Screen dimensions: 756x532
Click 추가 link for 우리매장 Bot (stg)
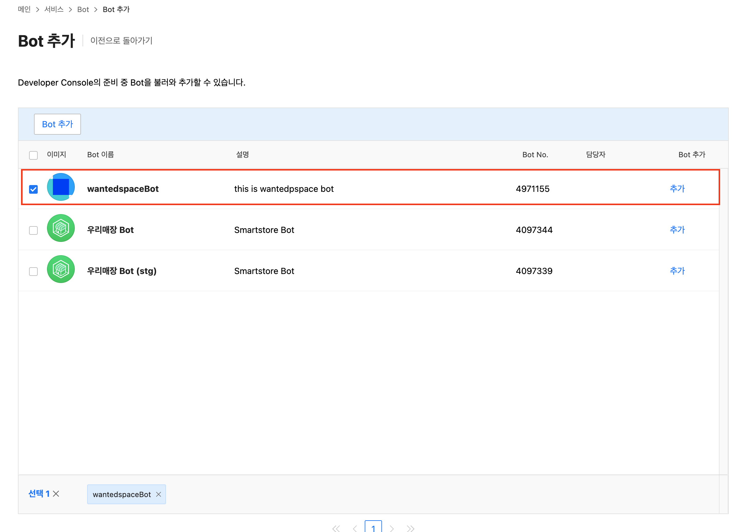(x=677, y=271)
